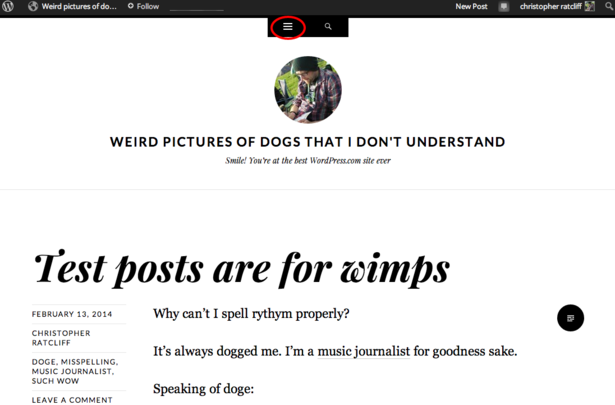Click the globe site icon in admin bar

33,6
